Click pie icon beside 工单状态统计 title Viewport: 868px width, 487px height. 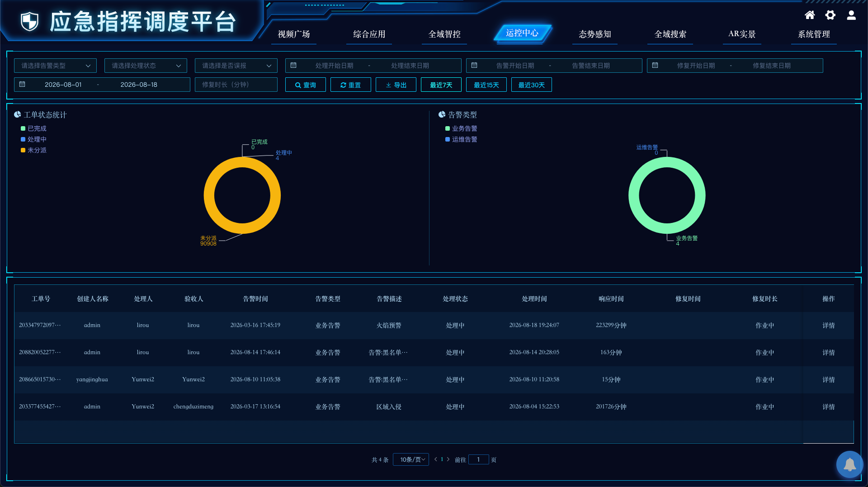pos(18,114)
